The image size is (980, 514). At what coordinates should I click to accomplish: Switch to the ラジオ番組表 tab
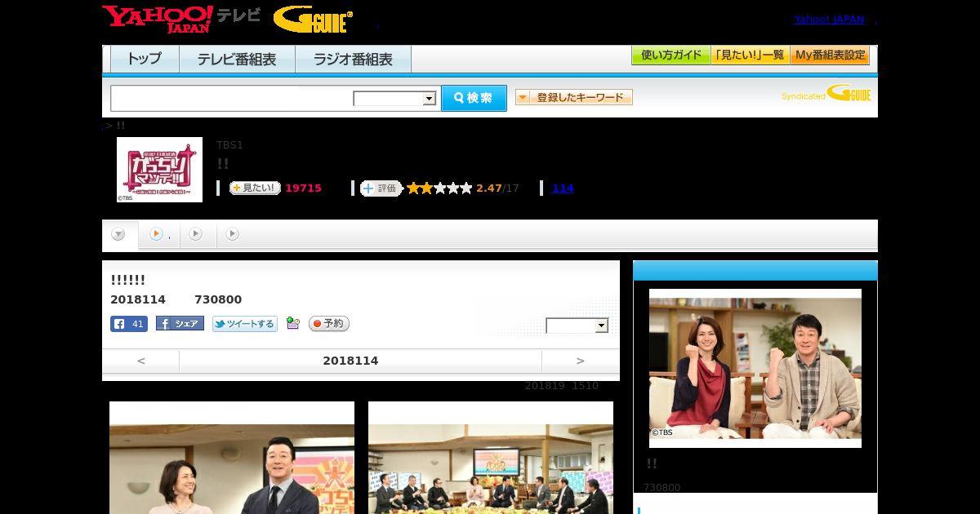point(353,60)
